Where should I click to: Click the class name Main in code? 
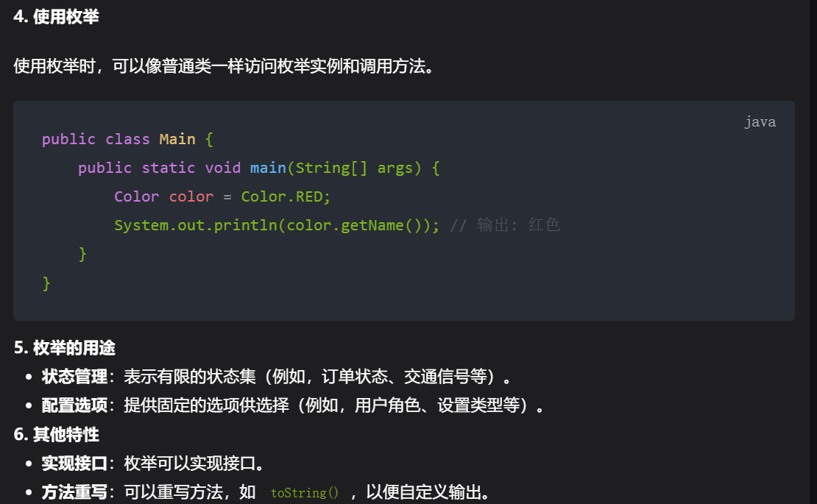coord(177,139)
